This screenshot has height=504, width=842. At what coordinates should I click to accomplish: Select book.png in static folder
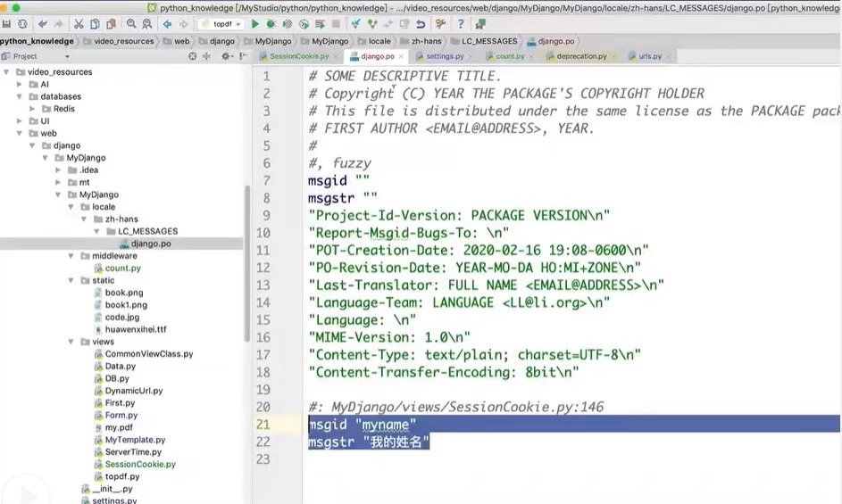point(124,293)
